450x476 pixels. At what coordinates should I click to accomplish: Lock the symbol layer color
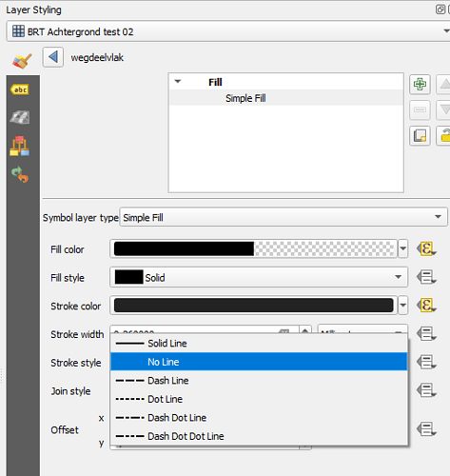click(x=444, y=135)
